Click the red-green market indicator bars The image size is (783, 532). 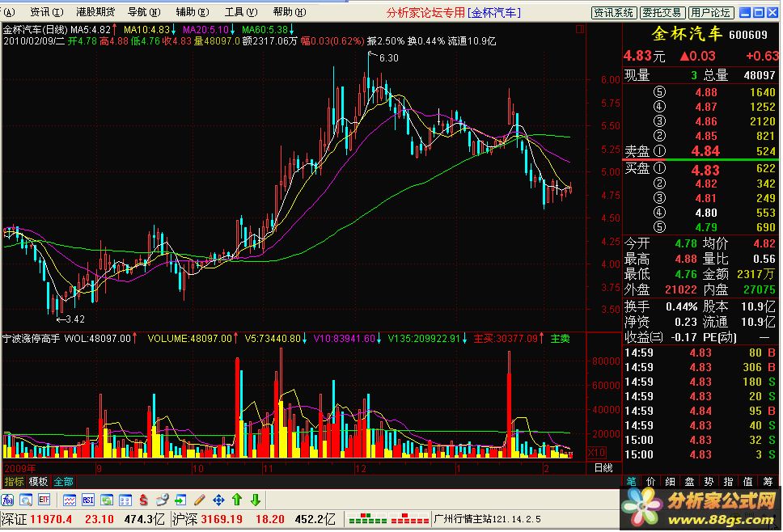pos(388,519)
